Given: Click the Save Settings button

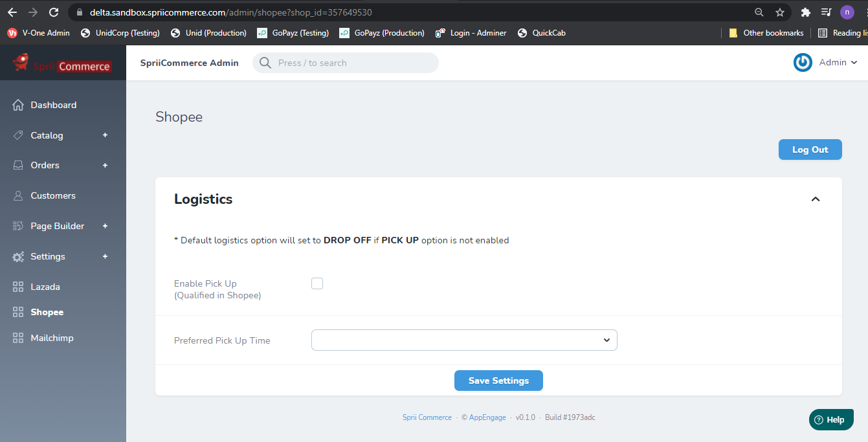Looking at the screenshot, I should click(x=498, y=381).
